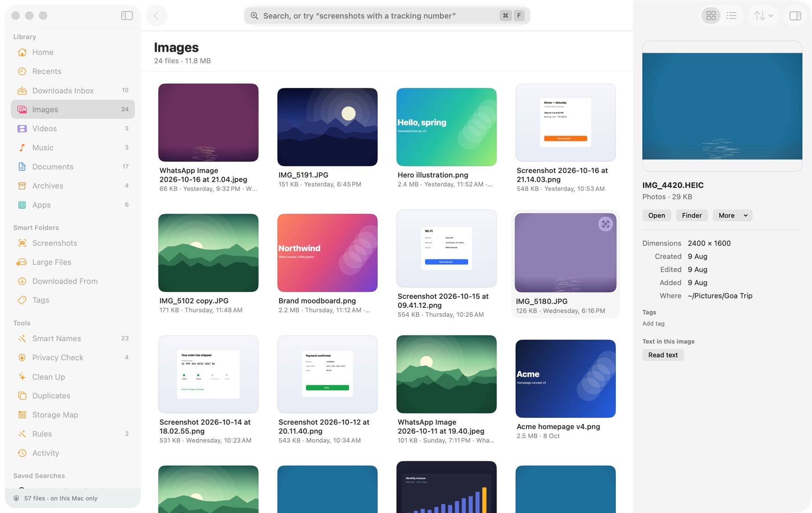The height and width of the screenshot is (513, 812).
Task: Open the Large Files smart folder
Action: pos(73,262)
